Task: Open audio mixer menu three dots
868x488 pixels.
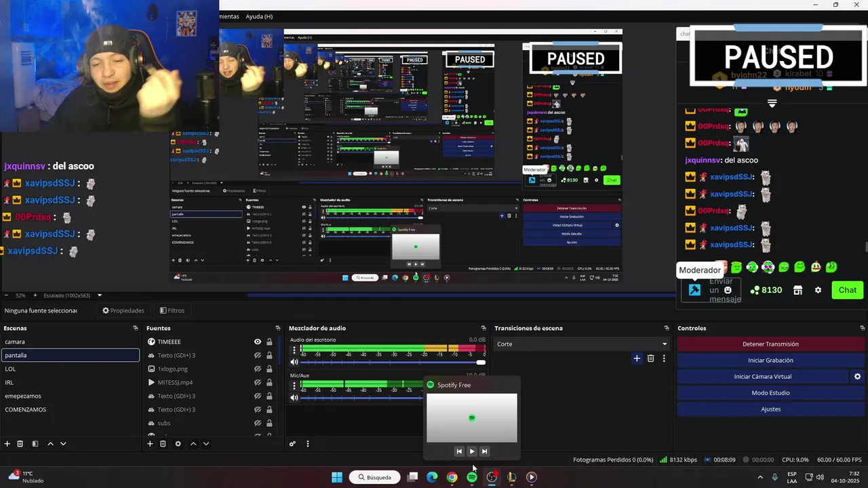Action: pyautogui.click(x=307, y=444)
